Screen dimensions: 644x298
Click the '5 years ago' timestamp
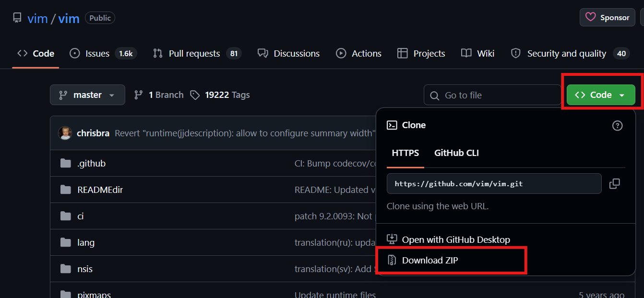click(602, 295)
